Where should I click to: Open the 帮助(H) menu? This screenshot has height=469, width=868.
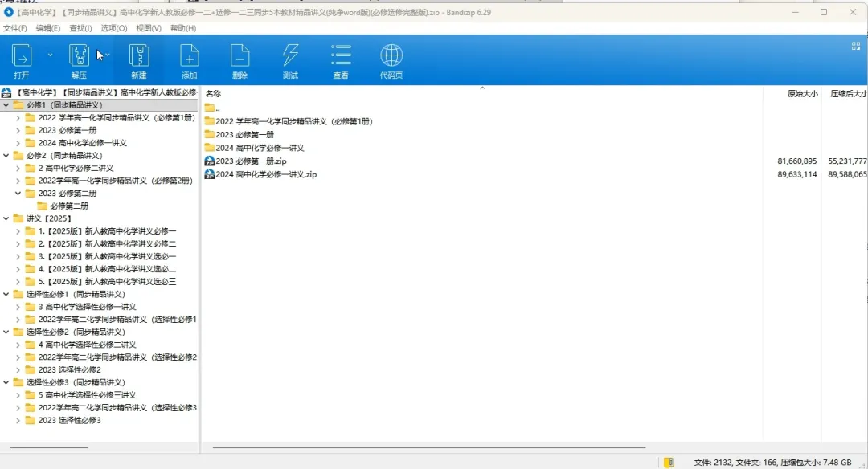coord(183,27)
